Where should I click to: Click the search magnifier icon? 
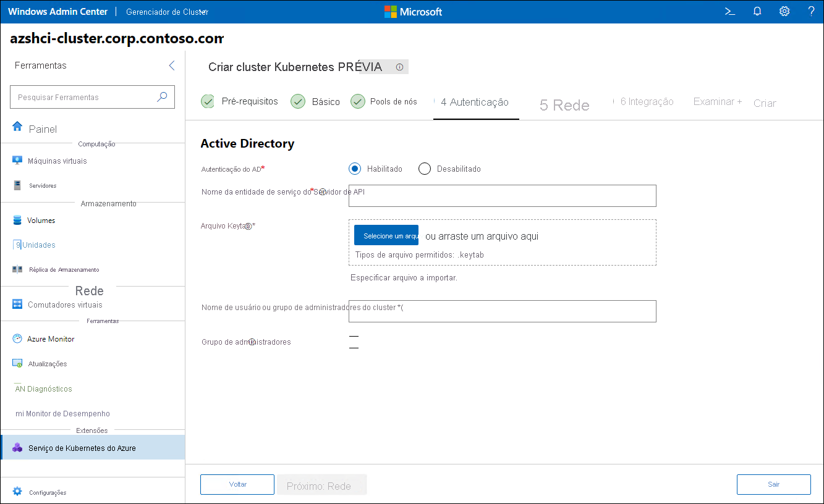click(162, 96)
